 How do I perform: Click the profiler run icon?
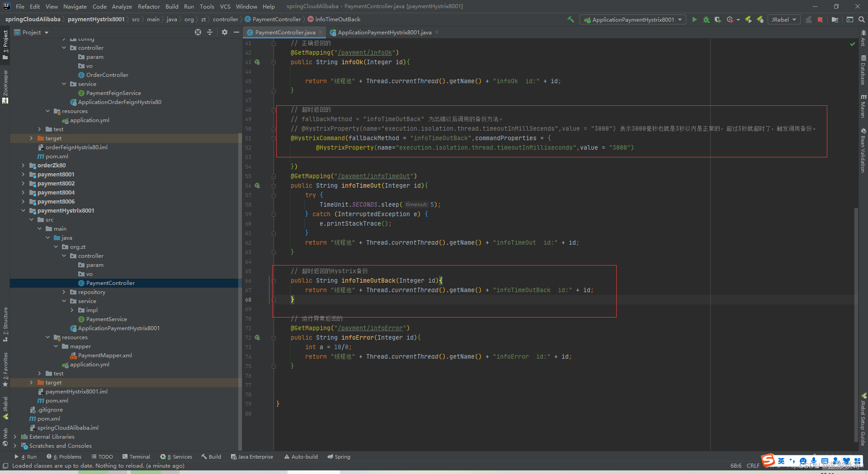(x=730, y=19)
